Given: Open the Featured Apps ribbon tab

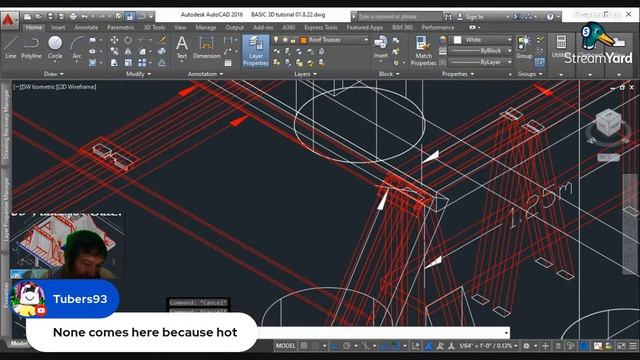Looking at the screenshot, I should [365, 27].
